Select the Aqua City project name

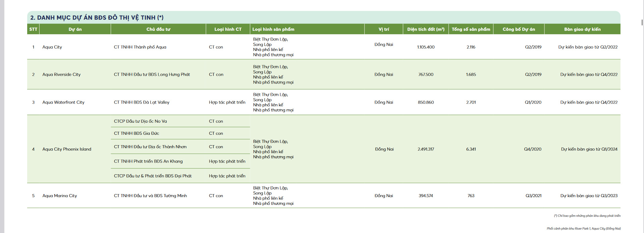(x=52, y=47)
